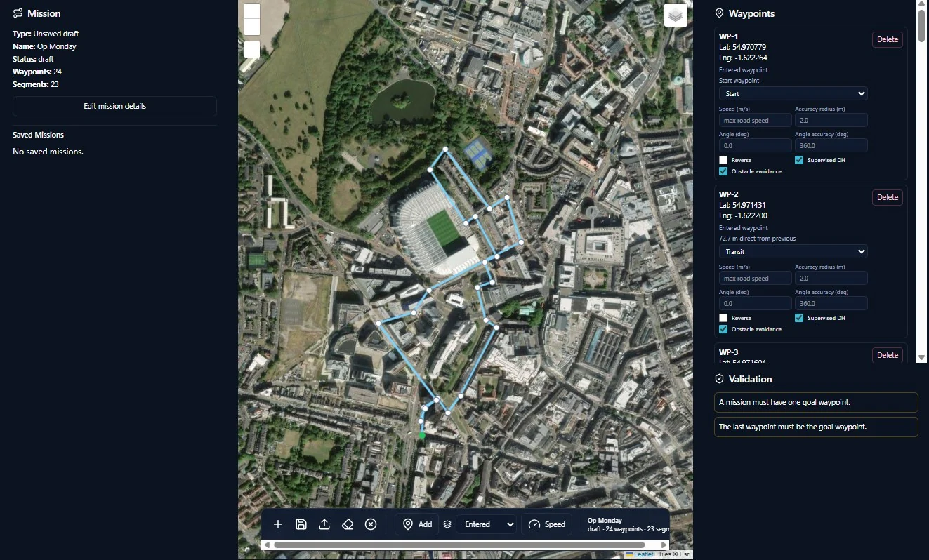
Task: Open the Leaflet attribution link
Action: 639,554
